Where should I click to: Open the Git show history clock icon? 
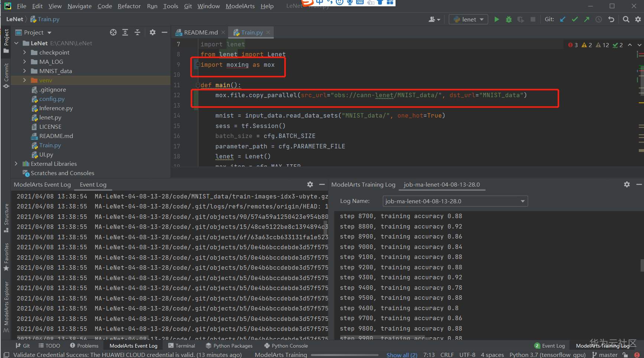pyautogui.click(x=599, y=19)
